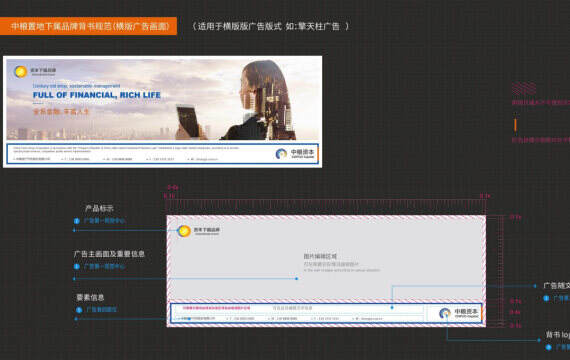Click the pink diagonal hatch legend icon
The height and width of the screenshot is (360, 570).
pos(524,88)
